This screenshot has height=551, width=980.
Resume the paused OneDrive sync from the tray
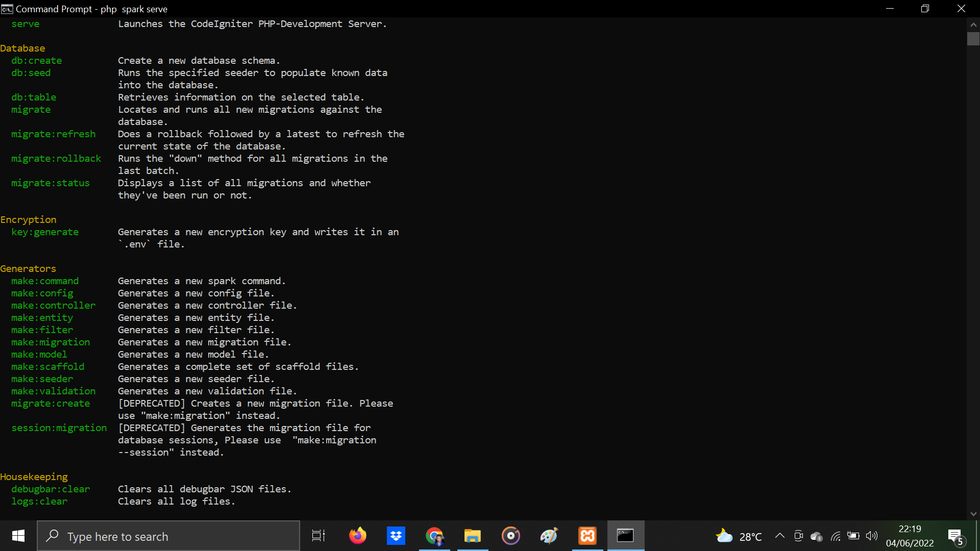tap(817, 536)
